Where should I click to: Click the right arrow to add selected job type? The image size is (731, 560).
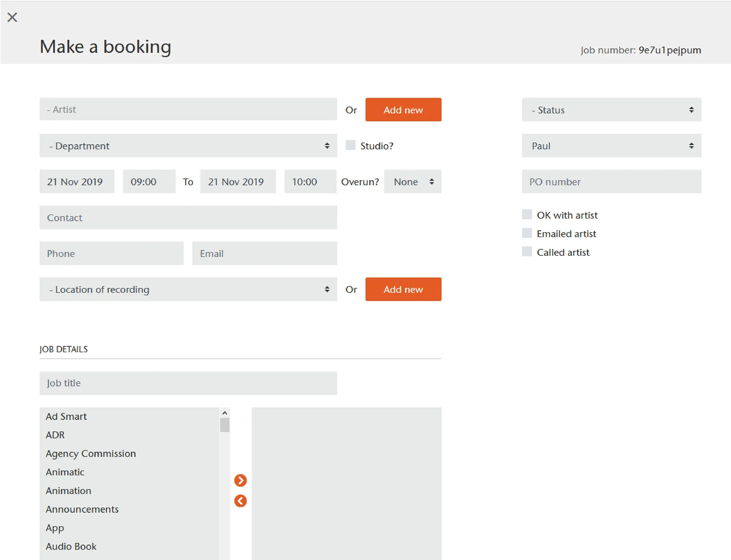click(240, 481)
